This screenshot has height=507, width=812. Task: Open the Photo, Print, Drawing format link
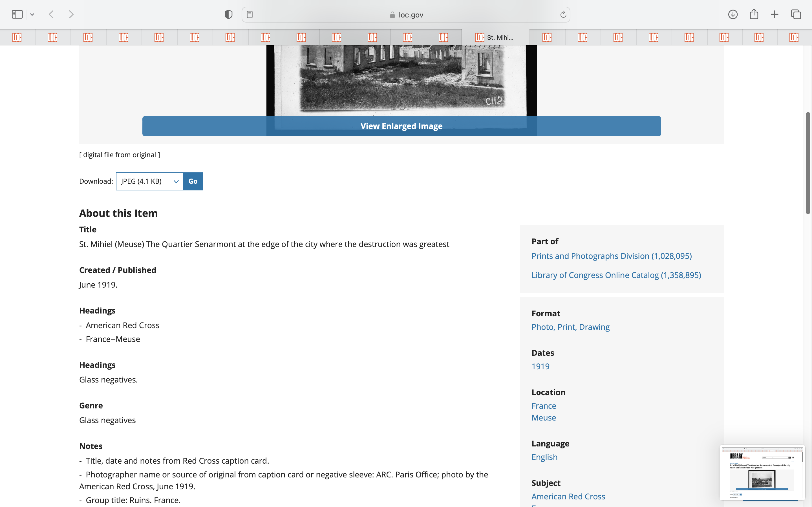coord(570,327)
